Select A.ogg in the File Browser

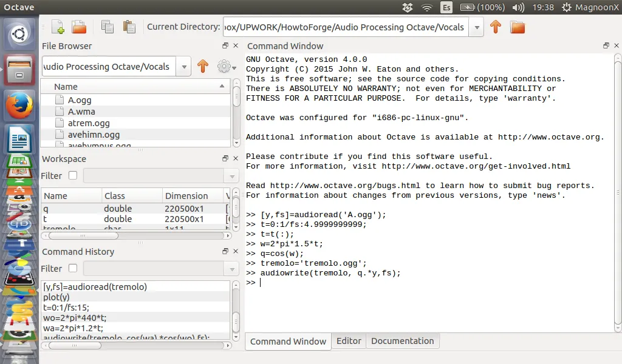pyautogui.click(x=80, y=100)
